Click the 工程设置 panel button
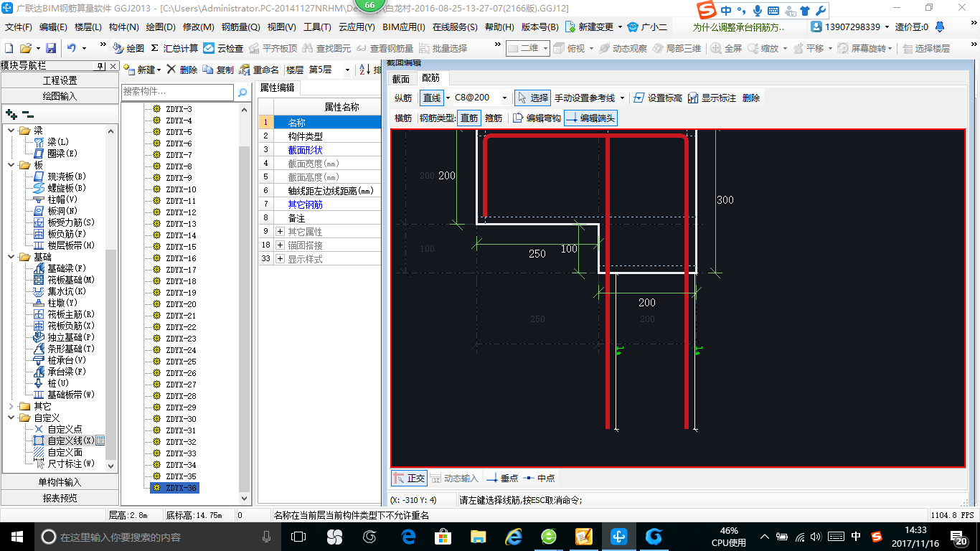Viewport: 980px width, 551px height. click(x=60, y=80)
